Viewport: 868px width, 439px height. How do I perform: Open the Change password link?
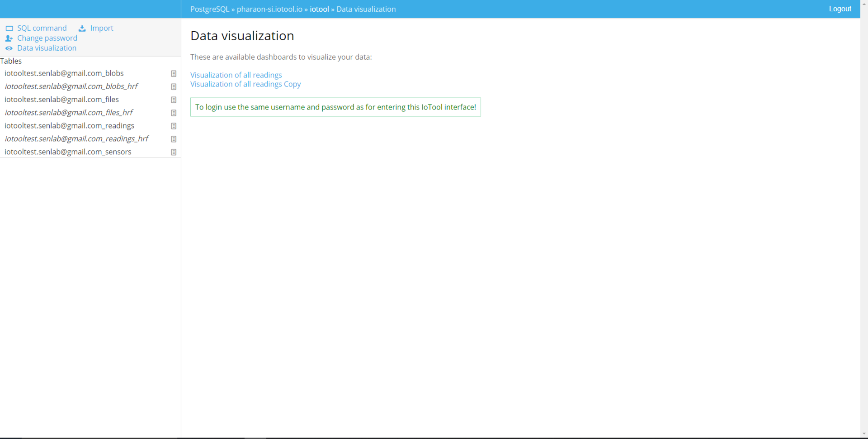tap(47, 38)
